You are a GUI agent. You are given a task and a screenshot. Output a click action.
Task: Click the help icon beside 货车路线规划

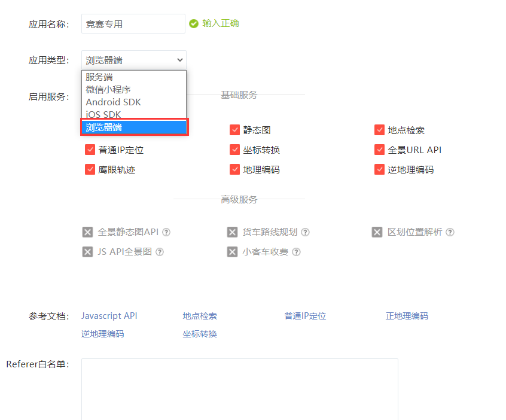point(305,232)
